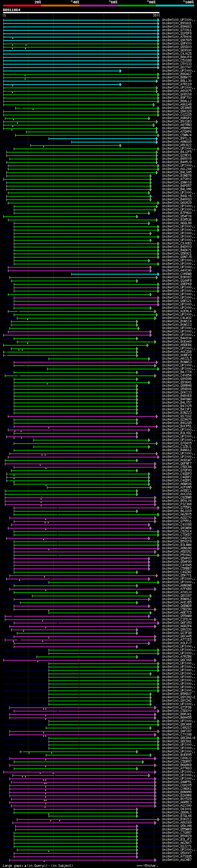Screen dimensions: 197x868
Task: Select the UniRef100_B9GAG7 hit label
Action: [177, 74]
